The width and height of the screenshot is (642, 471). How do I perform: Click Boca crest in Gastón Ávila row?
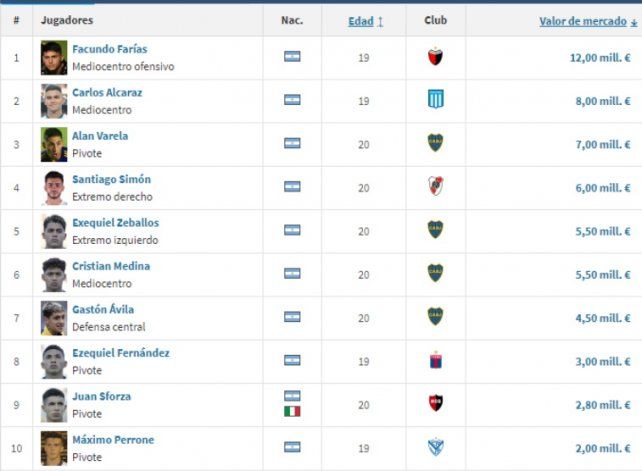[x=435, y=316]
